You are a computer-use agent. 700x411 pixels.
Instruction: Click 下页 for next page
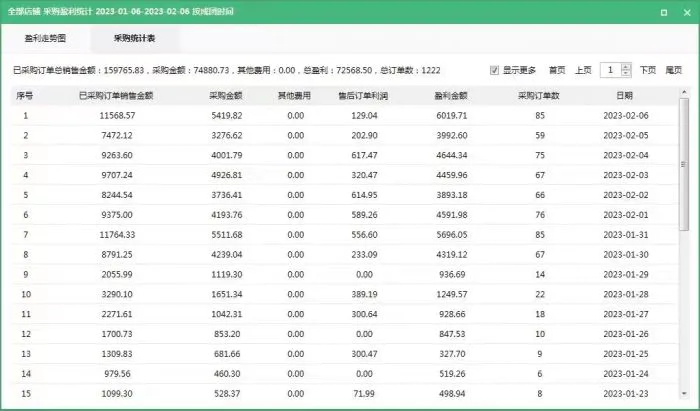[648, 70]
